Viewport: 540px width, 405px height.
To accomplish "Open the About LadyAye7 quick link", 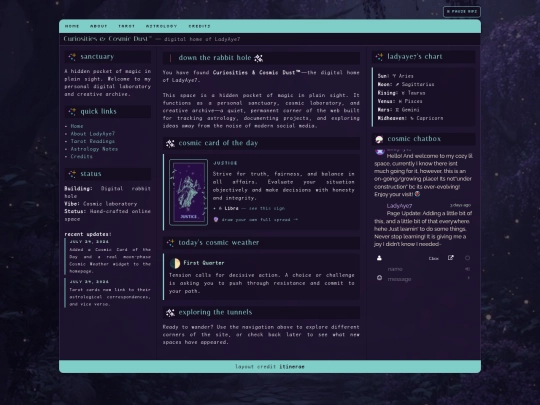I will (x=93, y=134).
